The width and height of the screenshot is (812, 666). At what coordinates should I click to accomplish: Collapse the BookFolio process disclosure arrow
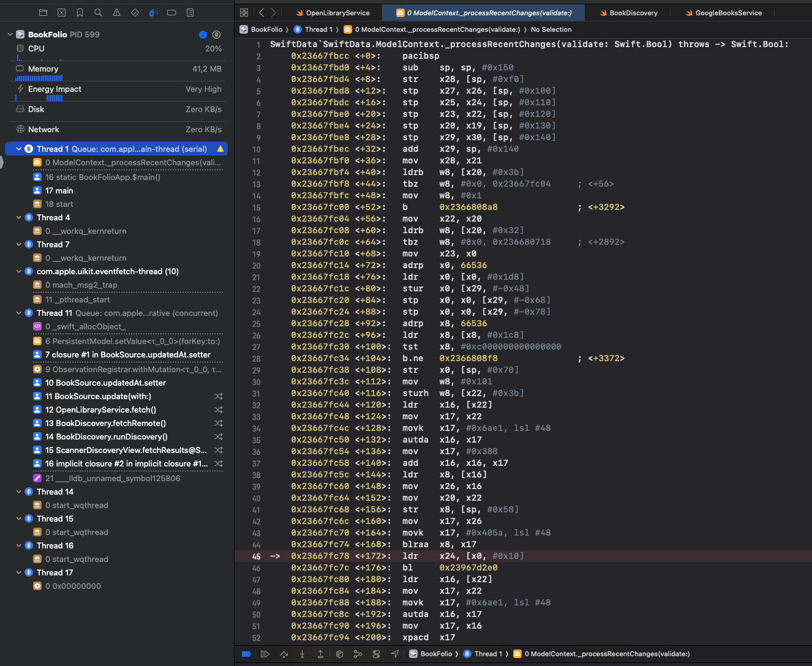10,34
